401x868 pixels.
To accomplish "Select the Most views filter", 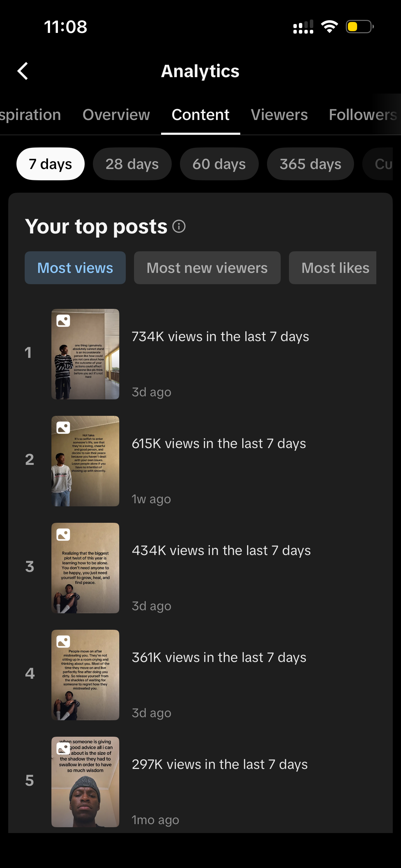I will click(75, 268).
